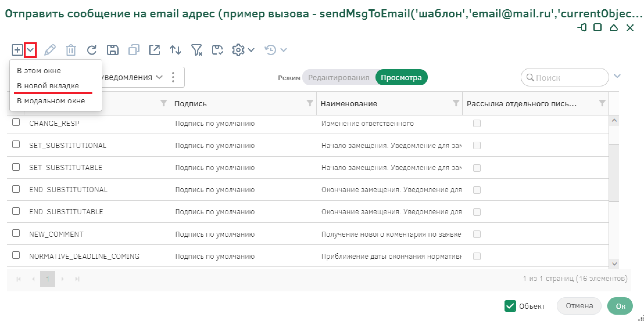Click the 'Ок' button

[x=620, y=306]
